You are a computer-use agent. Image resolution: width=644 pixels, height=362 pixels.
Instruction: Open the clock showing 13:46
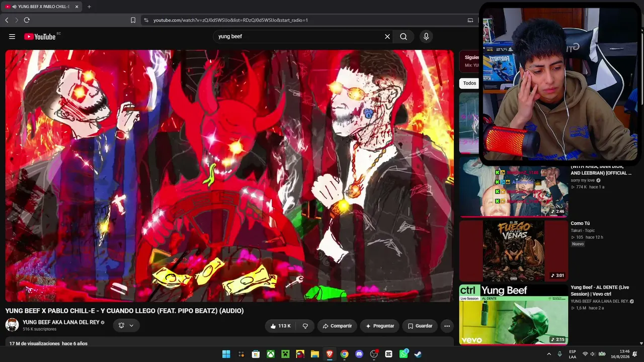coord(620,354)
